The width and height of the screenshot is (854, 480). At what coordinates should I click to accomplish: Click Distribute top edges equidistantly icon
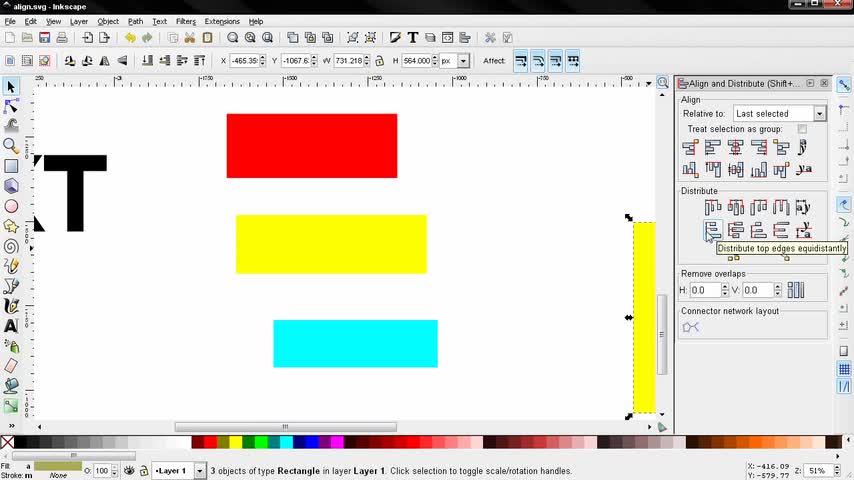pos(712,230)
